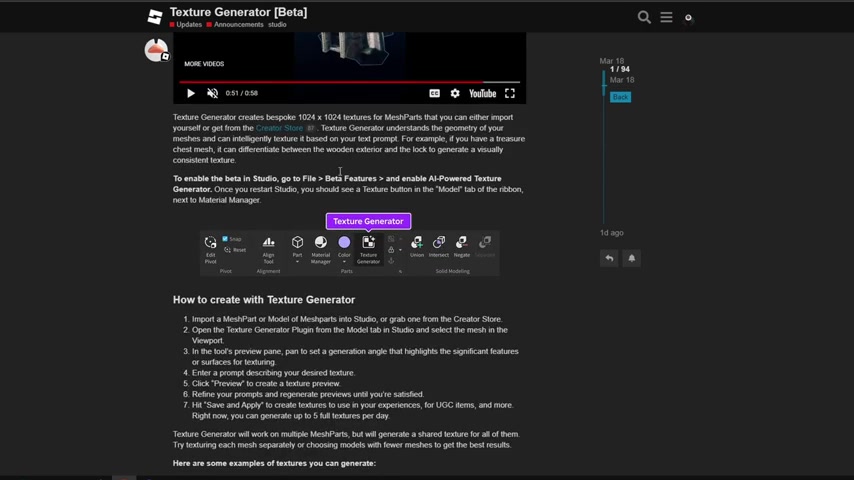Click the 1 / 94 post counter
This screenshot has width=854, height=480.
(x=620, y=69)
